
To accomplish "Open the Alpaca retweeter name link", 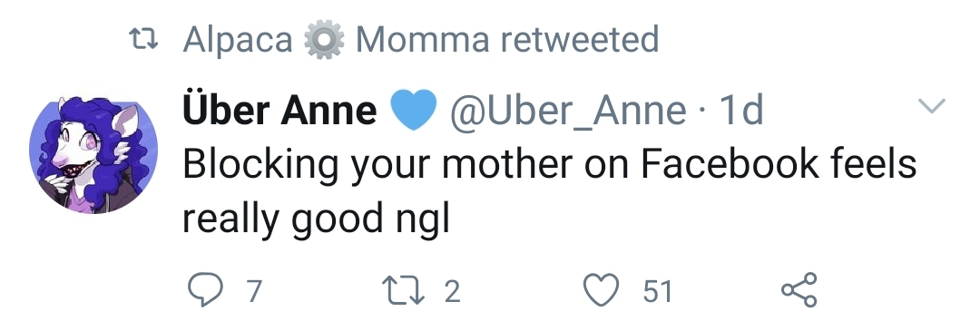I will coord(238,41).
